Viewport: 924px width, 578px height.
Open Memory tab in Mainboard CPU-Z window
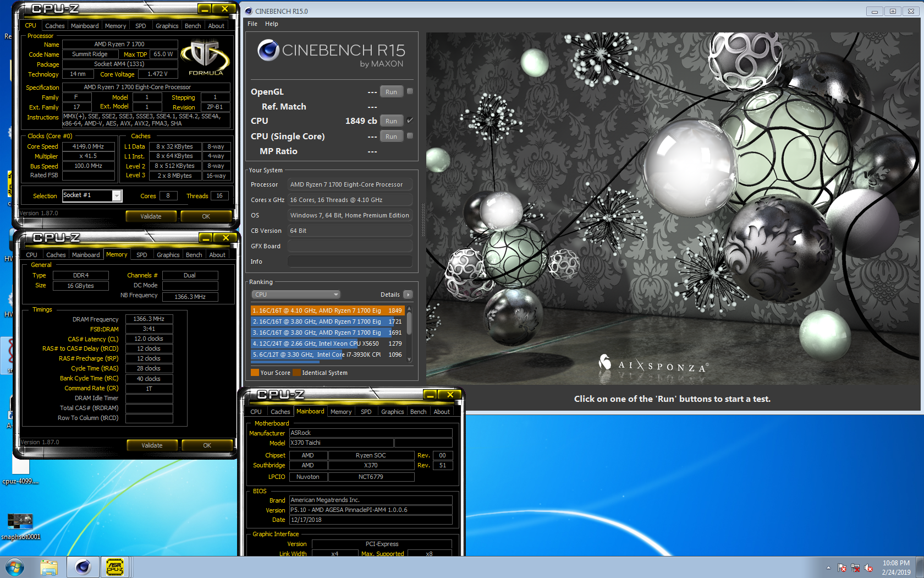341,412
